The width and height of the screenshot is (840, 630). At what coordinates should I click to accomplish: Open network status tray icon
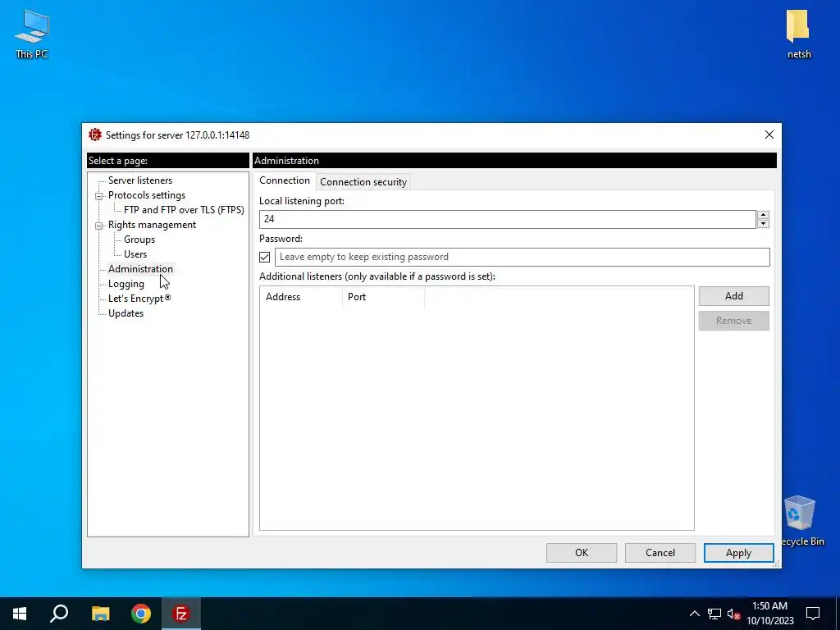coord(714,614)
